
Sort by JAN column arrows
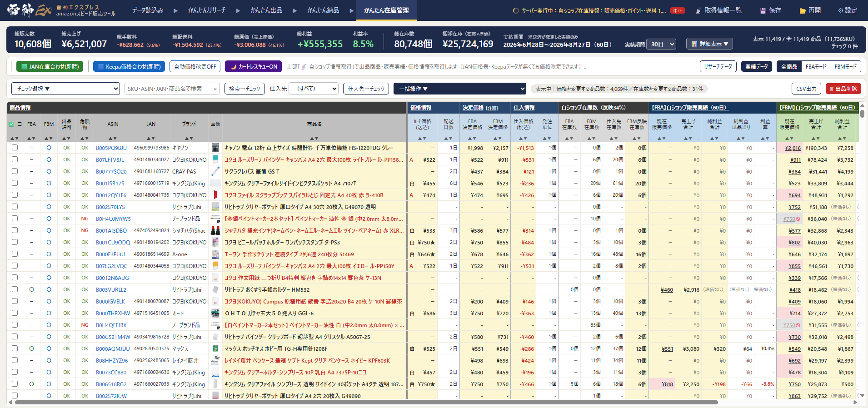151,138
